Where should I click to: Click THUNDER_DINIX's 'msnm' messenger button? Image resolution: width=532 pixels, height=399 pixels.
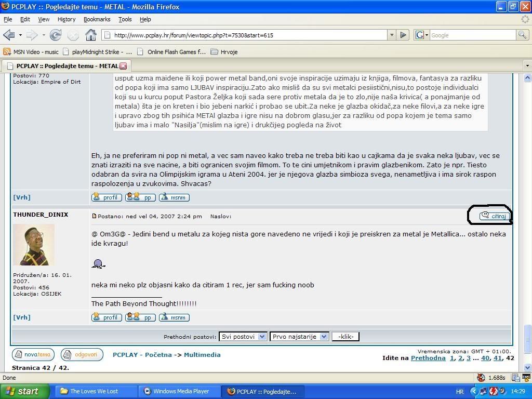174,317
